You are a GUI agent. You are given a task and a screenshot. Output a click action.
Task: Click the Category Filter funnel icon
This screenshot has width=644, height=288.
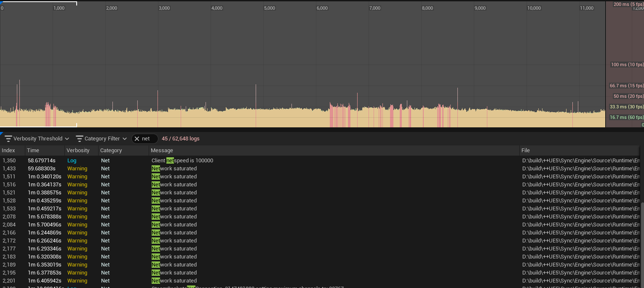click(x=79, y=139)
